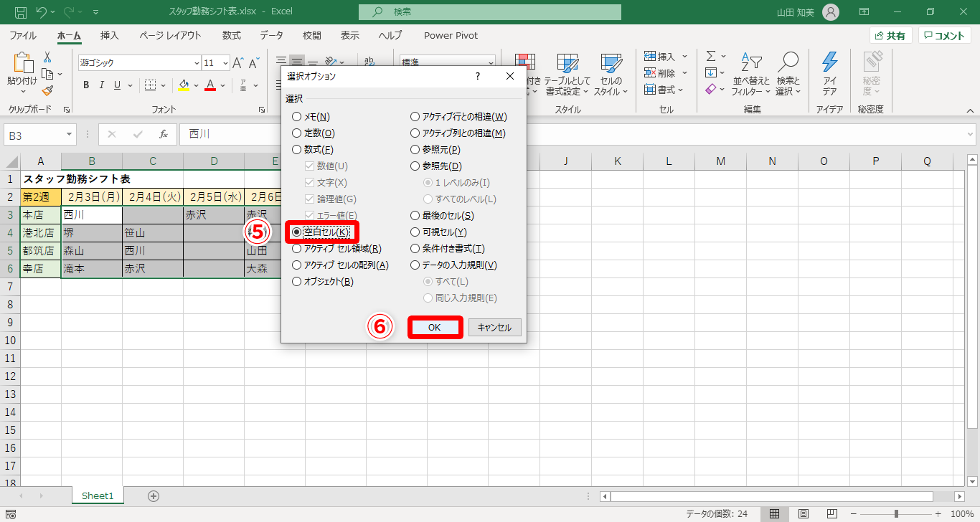Image resolution: width=980 pixels, height=522 pixels.
Task: Open the ファイル menu tab
Action: [x=23, y=35]
